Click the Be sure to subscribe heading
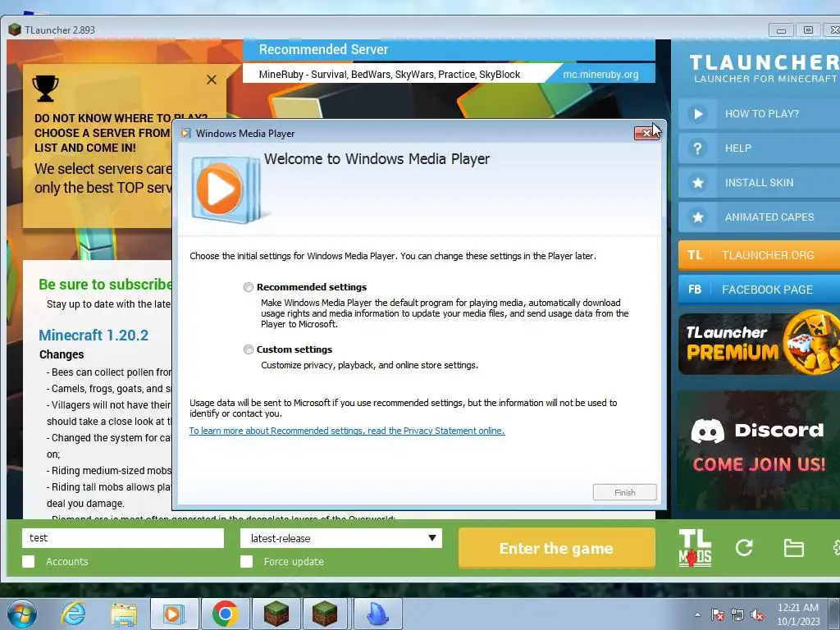Image resolution: width=840 pixels, height=630 pixels. click(105, 284)
